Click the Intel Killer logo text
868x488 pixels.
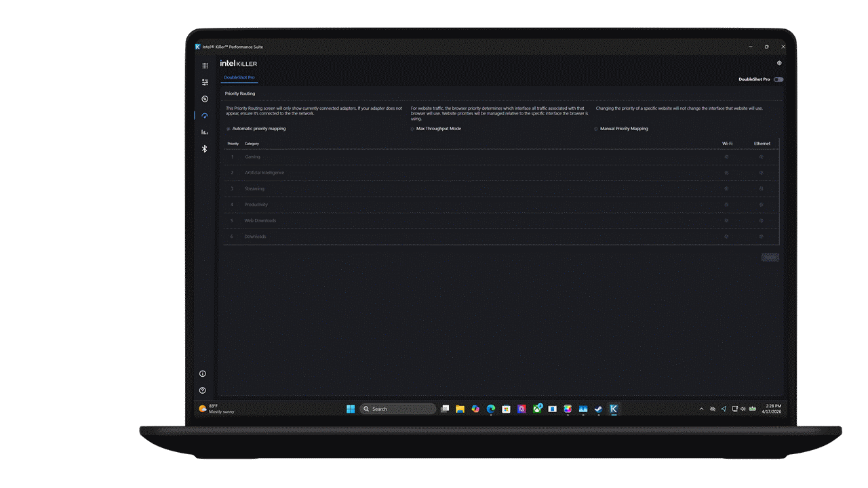click(x=239, y=63)
